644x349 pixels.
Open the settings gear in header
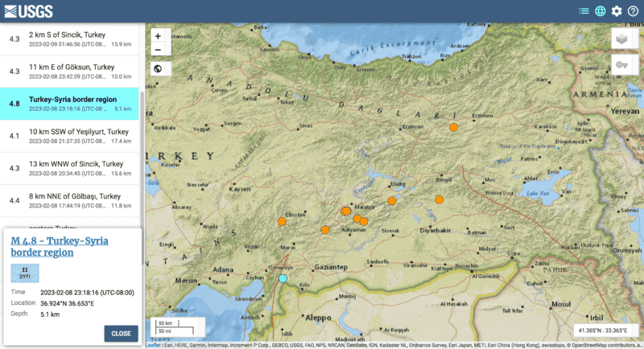click(x=617, y=11)
